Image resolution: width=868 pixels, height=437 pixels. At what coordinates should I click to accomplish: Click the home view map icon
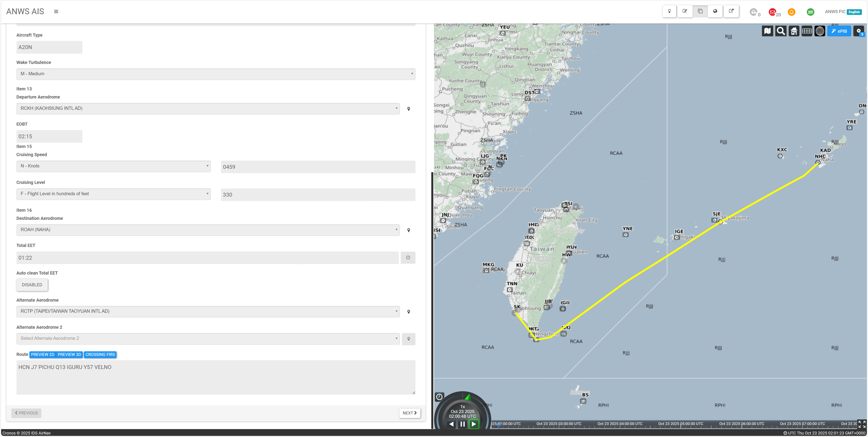(794, 31)
